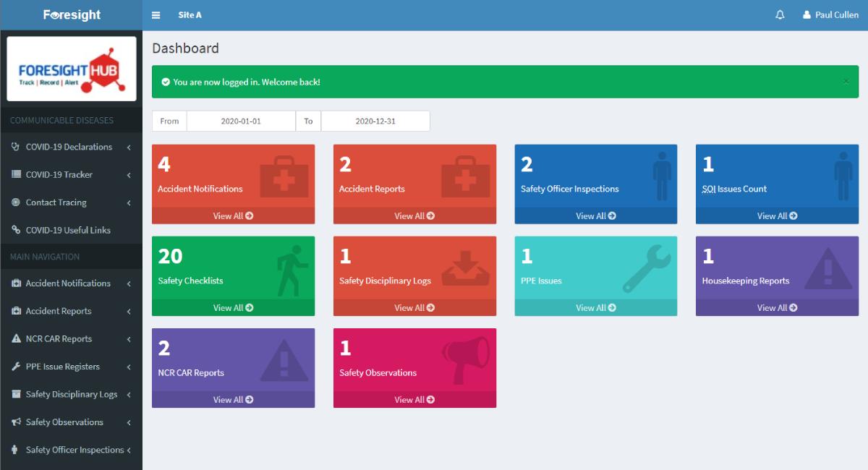Click the wrench icon on PPE Issues card
This screenshot has width=868, height=470.
click(647, 268)
